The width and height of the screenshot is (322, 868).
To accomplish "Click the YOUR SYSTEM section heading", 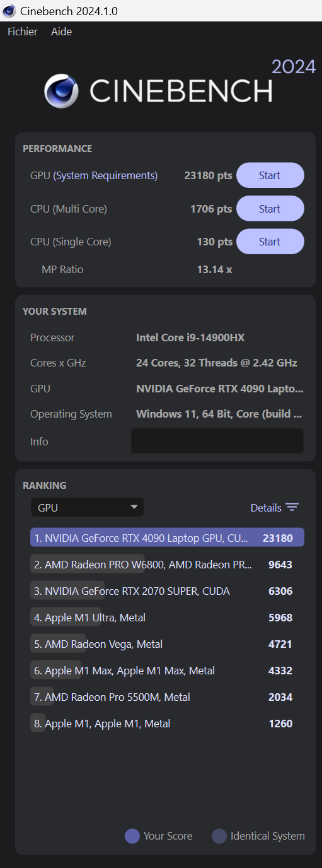I will (55, 312).
